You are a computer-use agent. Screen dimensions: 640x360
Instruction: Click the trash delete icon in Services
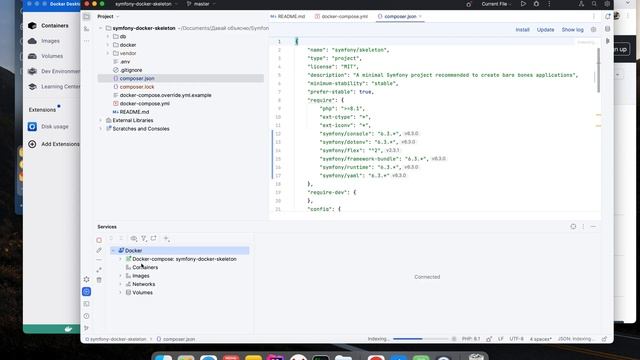point(99,280)
